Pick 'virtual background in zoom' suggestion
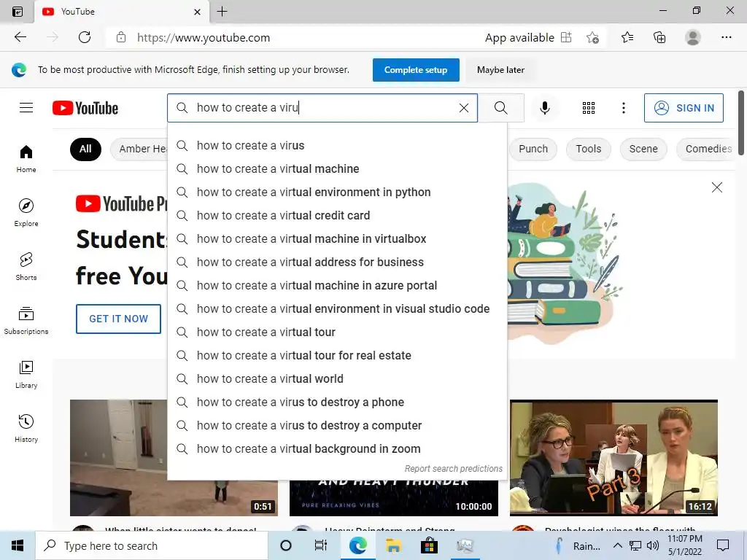 tap(337, 448)
